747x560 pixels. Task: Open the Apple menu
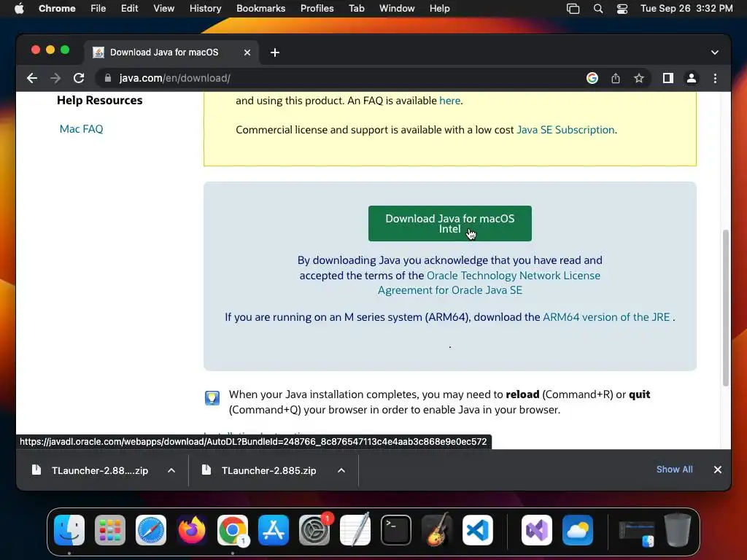coord(19,9)
